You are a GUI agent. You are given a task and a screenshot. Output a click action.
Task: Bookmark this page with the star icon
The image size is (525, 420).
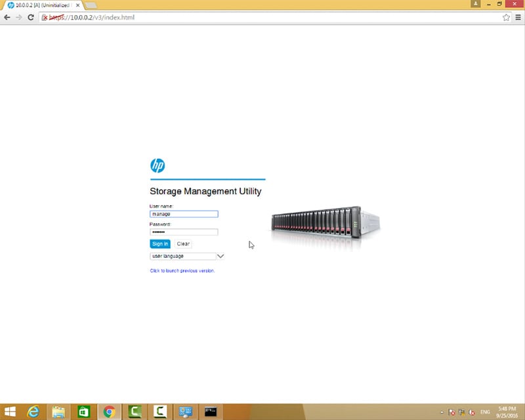tap(506, 17)
